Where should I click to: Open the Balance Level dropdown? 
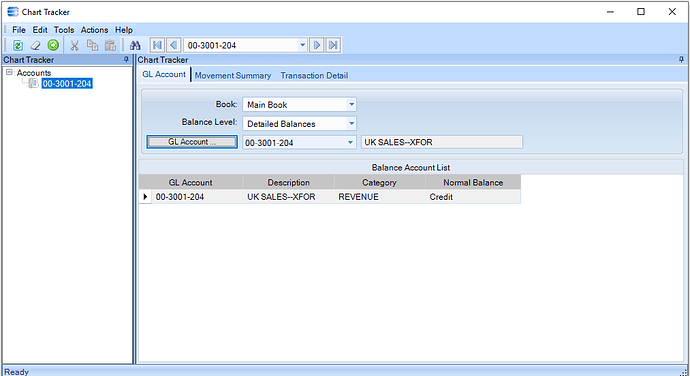click(x=351, y=124)
